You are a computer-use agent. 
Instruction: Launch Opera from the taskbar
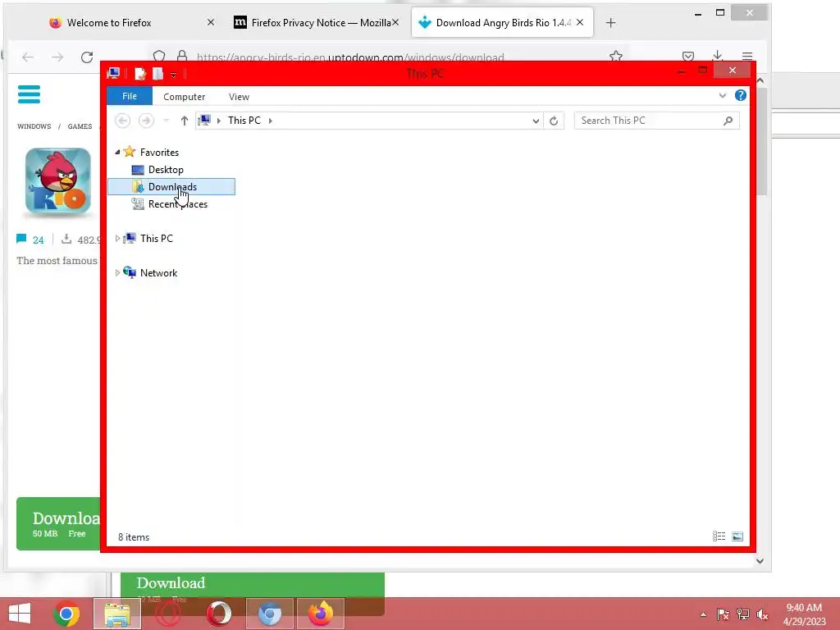pyautogui.click(x=218, y=614)
